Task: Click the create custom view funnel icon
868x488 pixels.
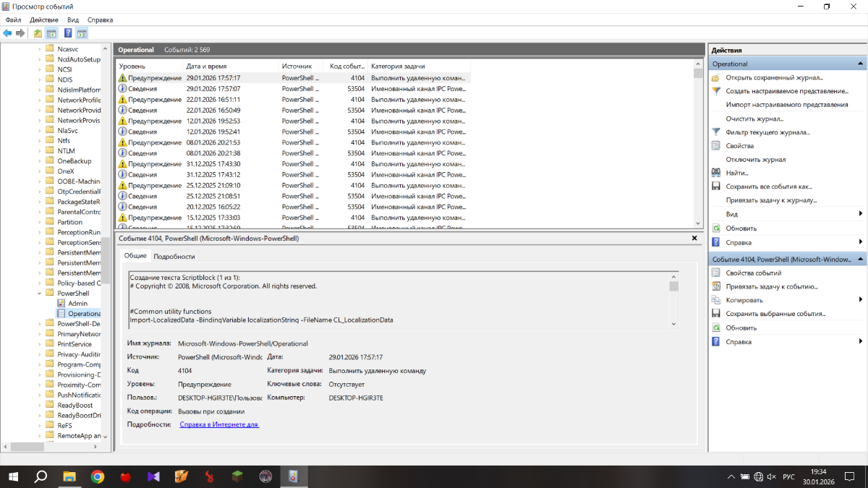Action: [716, 91]
